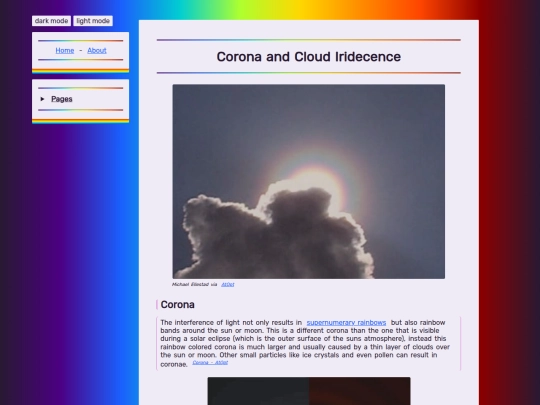Open the Home link in the sidebar
Screen dimensions: 540x405
pyautogui.click(x=65, y=50)
